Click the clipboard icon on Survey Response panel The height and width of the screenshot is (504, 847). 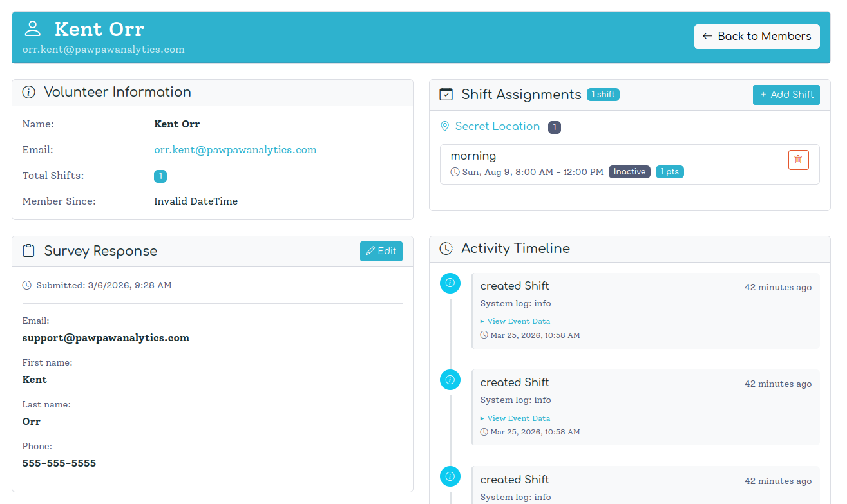point(28,250)
